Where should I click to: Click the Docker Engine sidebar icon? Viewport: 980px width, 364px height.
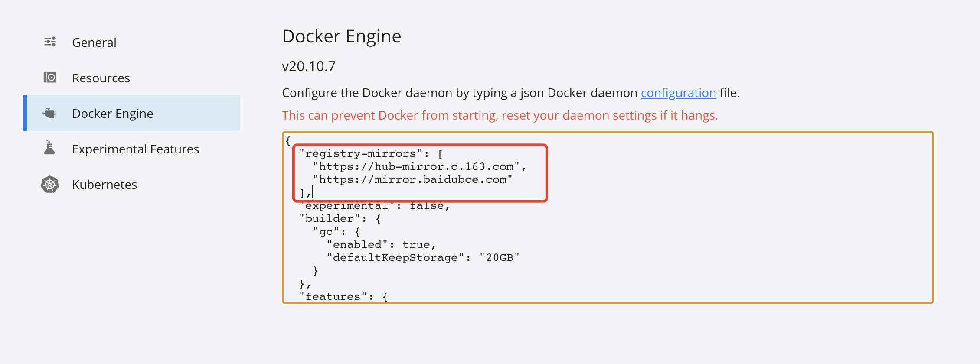50,114
